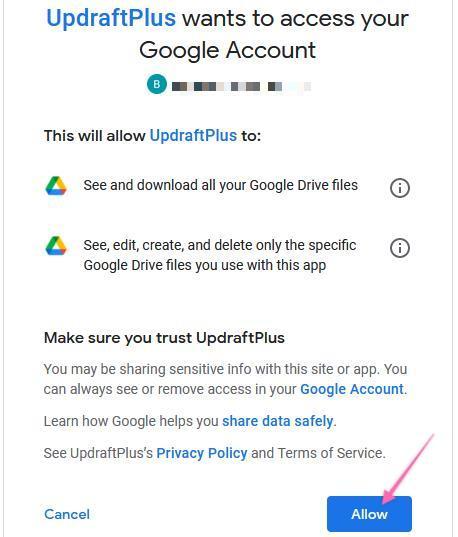The image size is (458, 537).
Task: Click the 'This will allow' heading text
Action: (x=95, y=136)
